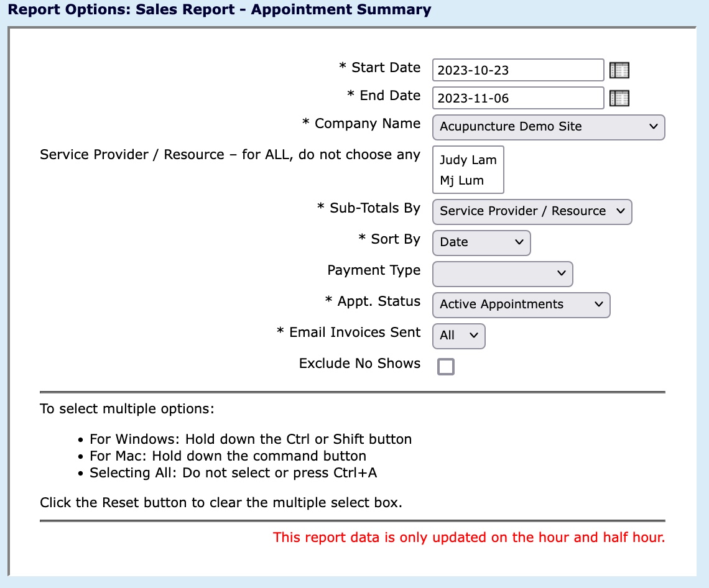This screenshot has width=709, height=588.
Task: Enable the Exclude No Shows checkbox
Action: click(446, 367)
